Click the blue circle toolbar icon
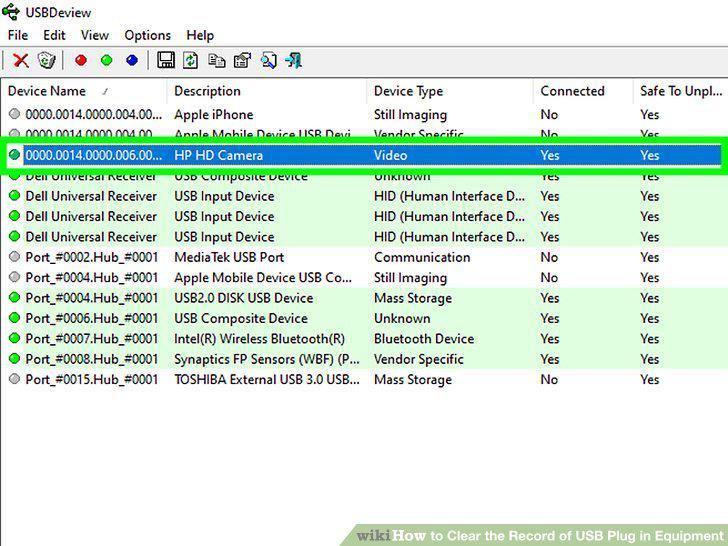The height and width of the screenshot is (546, 728). (132, 60)
